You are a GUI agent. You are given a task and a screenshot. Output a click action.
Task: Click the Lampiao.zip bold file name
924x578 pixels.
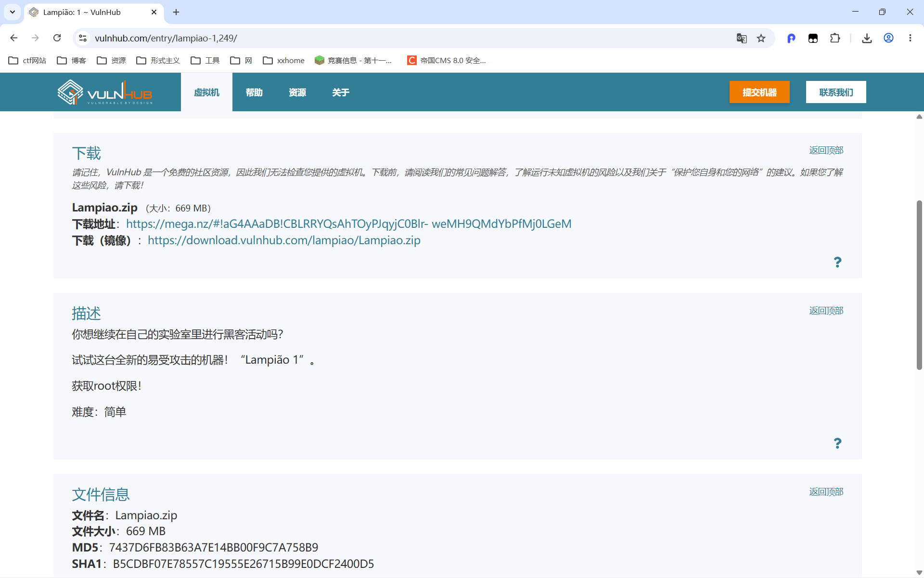(x=105, y=208)
